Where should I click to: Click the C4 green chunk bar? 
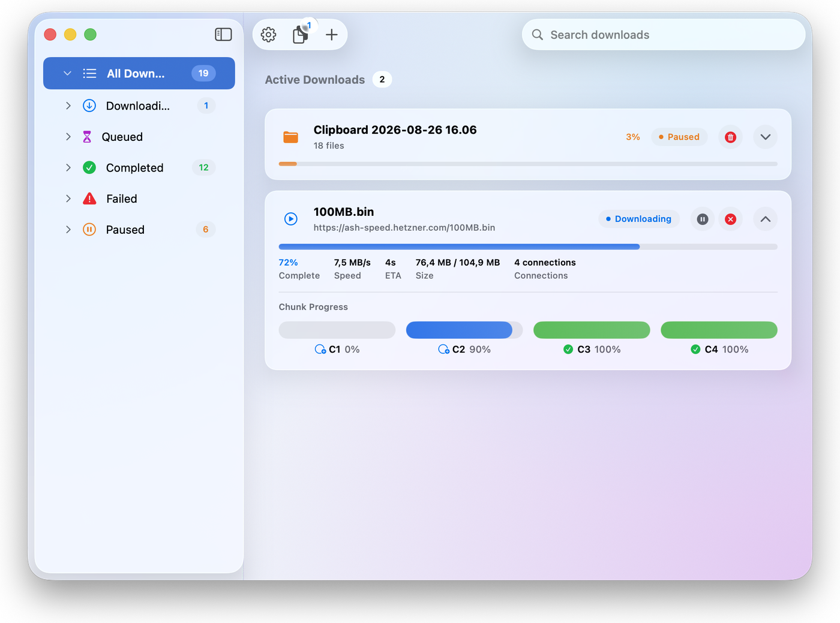[x=719, y=330]
